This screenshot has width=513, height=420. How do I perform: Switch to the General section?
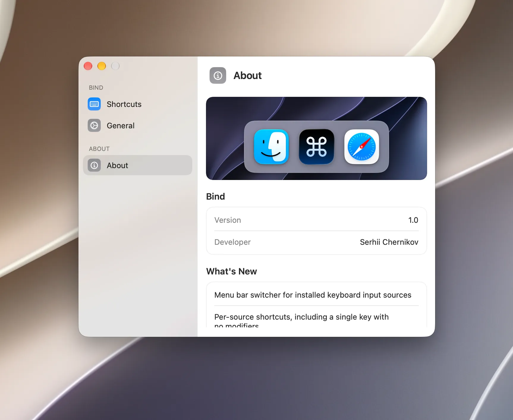click(x=138, y=126)
